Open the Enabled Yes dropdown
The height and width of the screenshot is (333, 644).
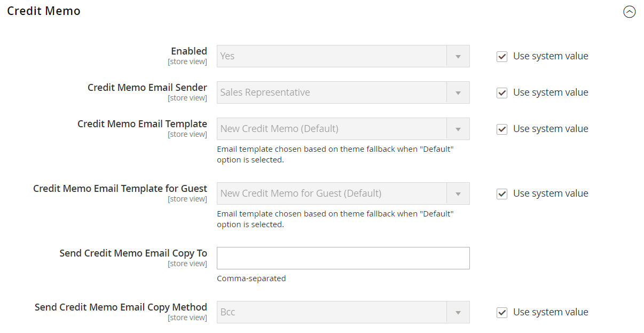tap(343, 56)
